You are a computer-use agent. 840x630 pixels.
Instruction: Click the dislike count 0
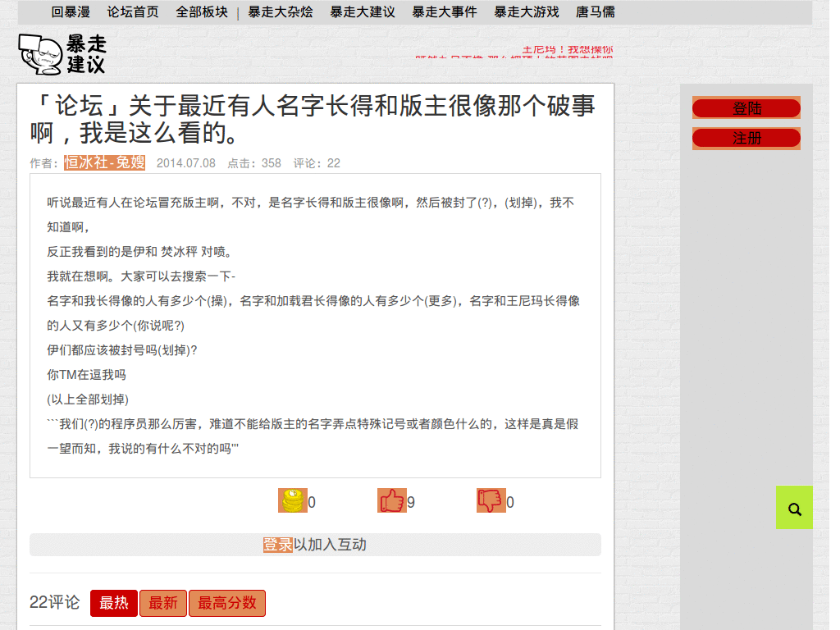[x=510, y=502]
